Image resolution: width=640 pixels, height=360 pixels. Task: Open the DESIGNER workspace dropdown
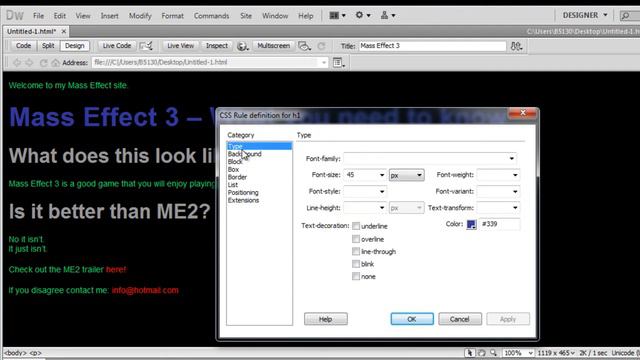tap(585, 15)
